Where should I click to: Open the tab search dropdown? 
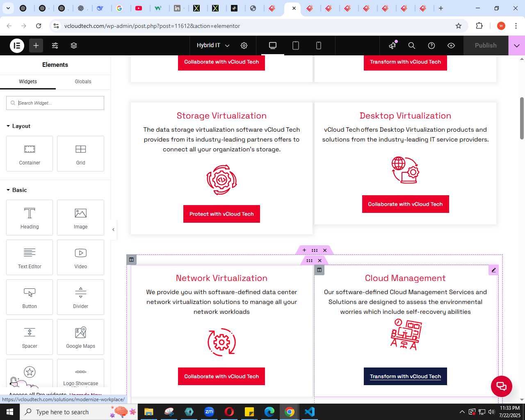click(8, 8)
